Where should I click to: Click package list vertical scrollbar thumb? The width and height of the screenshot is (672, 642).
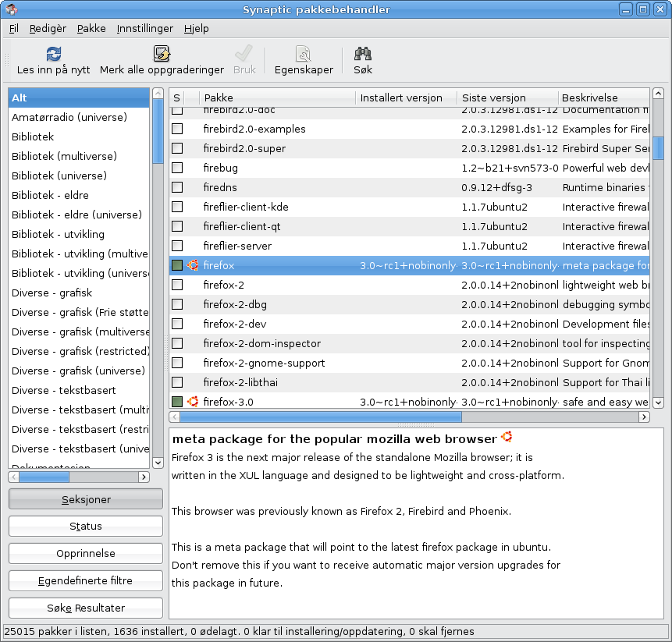pyautogui.click(x=658, y=148)
